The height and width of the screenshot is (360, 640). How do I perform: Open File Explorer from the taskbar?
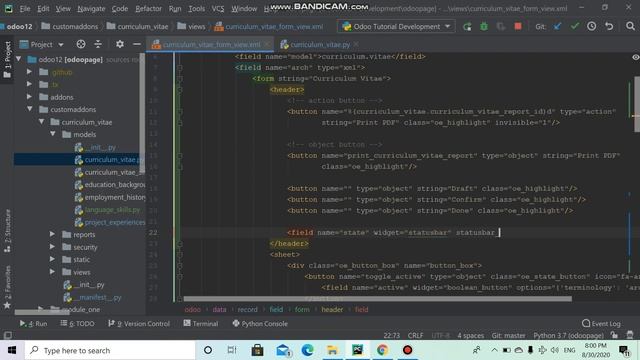pos(332,350)
